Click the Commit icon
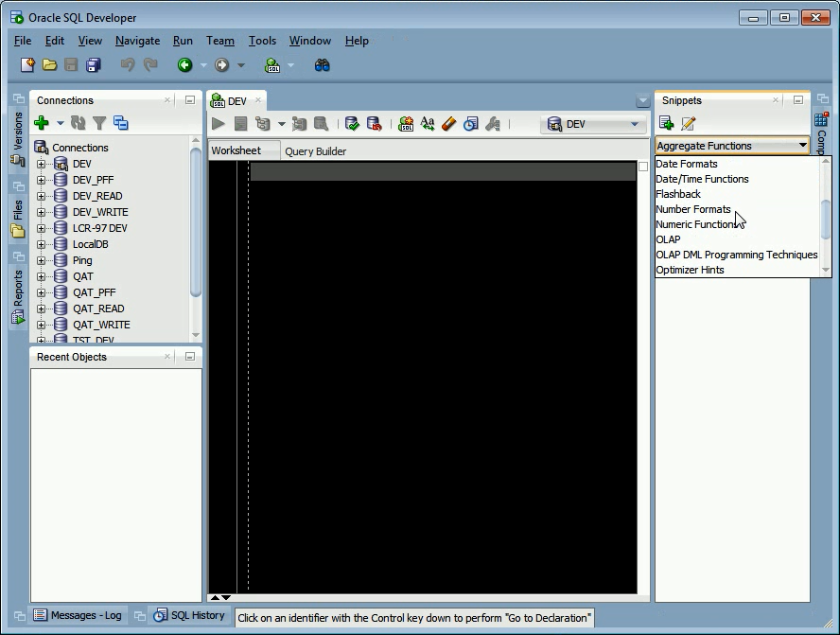Viewport: 840px width, 635px height. [x=352, y=124]
